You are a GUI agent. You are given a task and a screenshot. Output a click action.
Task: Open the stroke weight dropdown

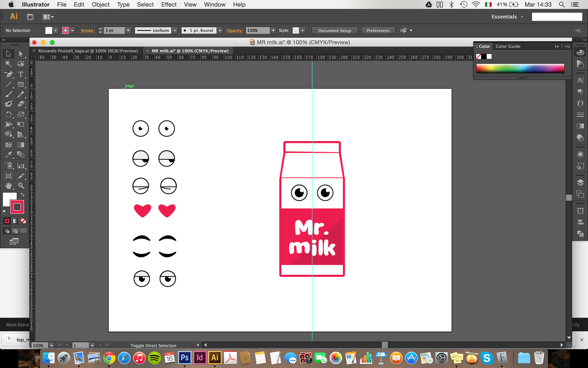pos(128,30)
